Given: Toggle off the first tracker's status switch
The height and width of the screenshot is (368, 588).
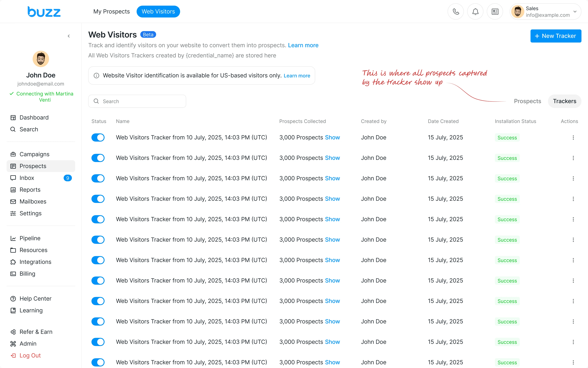Looking at the screenshot, I should click(x=98, y=138).
